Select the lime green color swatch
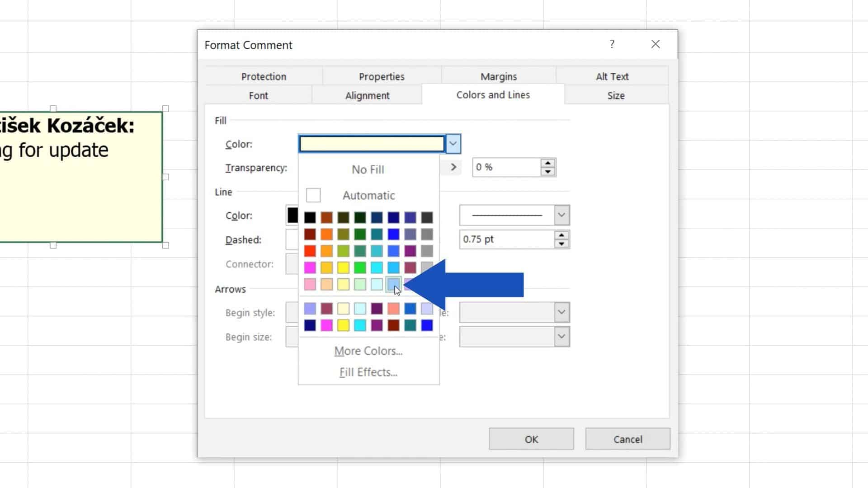This screenshot has width=868, height=488. coord(343,251)
